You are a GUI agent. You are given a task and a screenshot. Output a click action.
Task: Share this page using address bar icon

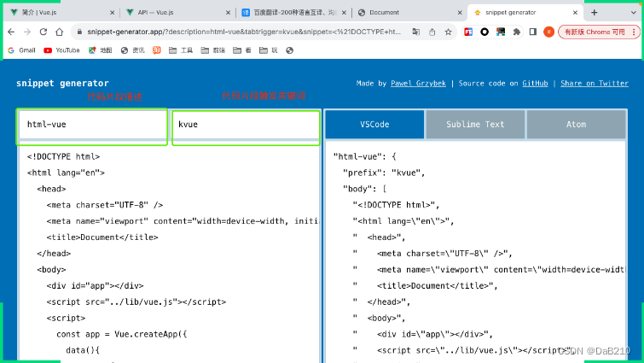tap(432, 32)
